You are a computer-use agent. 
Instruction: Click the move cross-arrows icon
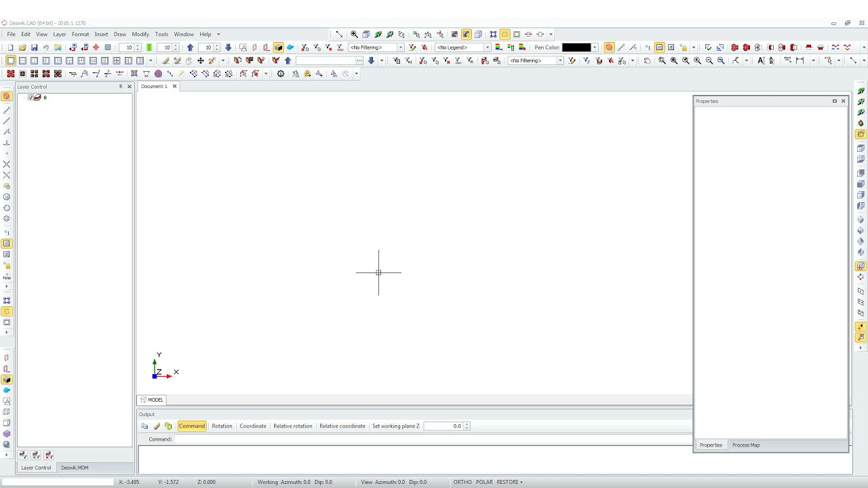[x=200, y=60]
